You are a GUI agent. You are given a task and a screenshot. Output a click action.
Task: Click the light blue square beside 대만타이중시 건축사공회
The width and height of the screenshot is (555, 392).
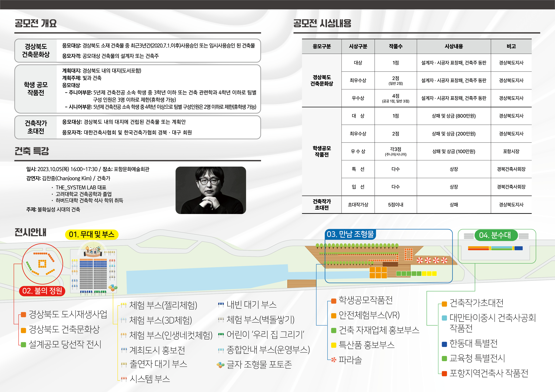(444, 318)
